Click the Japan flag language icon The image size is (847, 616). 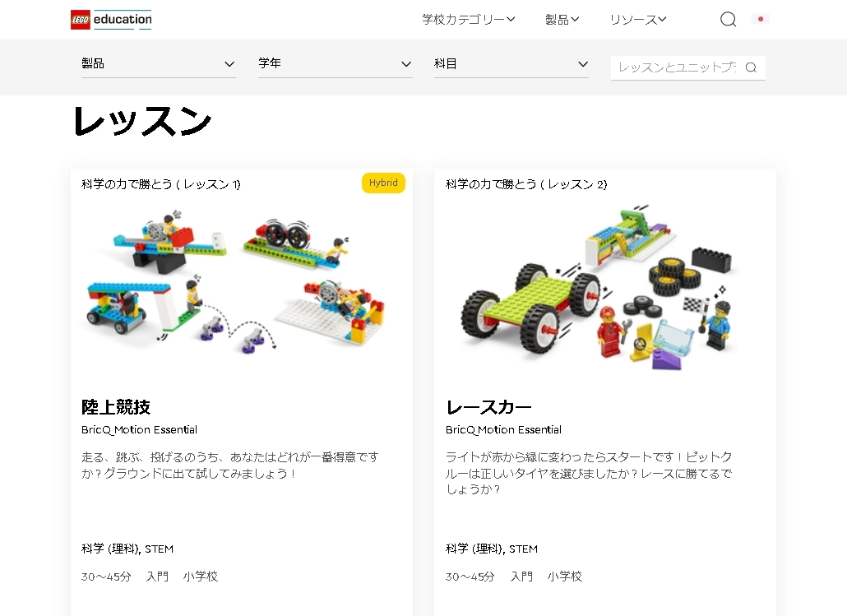click(x=761, y=19)
